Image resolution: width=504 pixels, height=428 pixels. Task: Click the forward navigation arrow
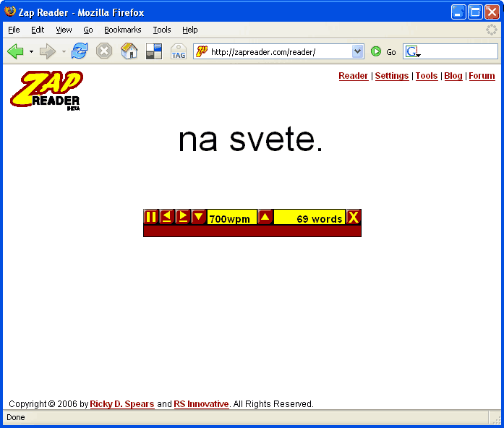click(48, 51)
